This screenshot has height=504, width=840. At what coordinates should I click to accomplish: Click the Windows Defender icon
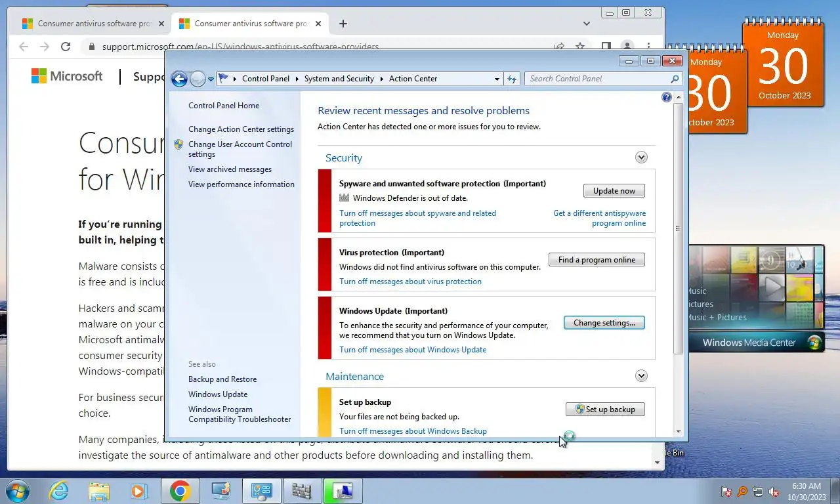[345, 198]
